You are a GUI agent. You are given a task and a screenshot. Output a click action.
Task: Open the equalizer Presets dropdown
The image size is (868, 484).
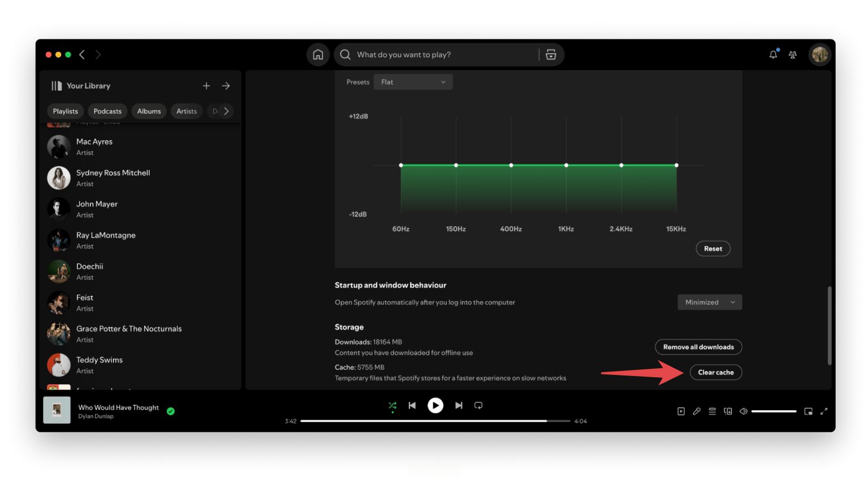tap(413, 82)
